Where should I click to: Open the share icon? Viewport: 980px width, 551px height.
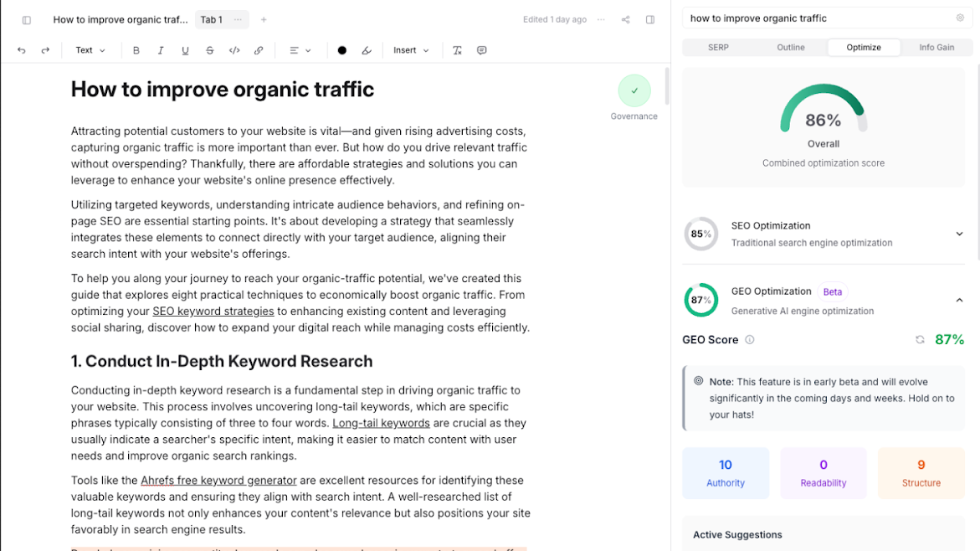pos(625,19)
